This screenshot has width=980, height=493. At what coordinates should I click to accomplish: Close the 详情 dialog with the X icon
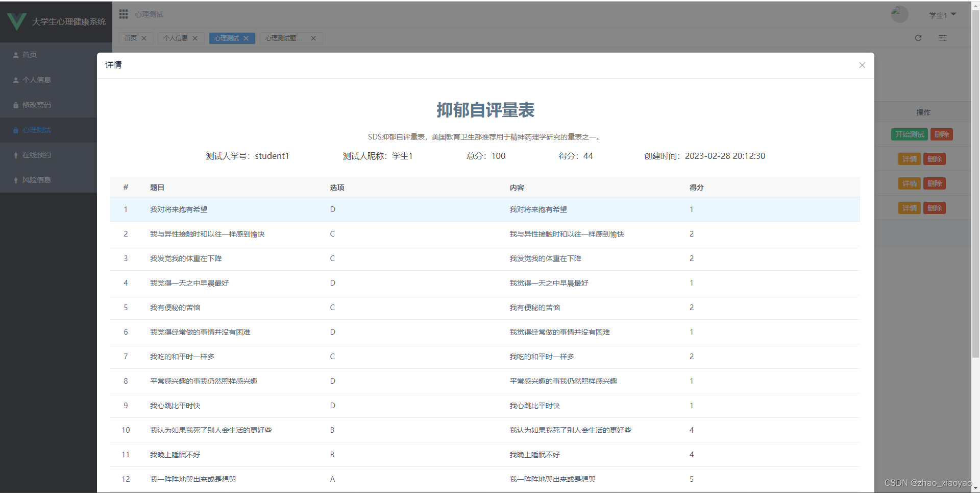pos(862,65)
